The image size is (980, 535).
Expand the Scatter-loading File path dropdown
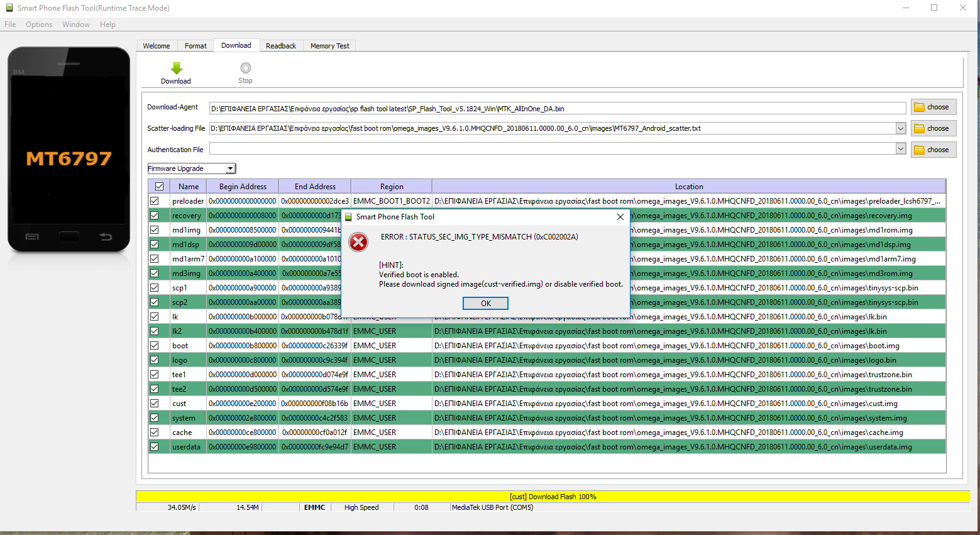pos(900,129)
